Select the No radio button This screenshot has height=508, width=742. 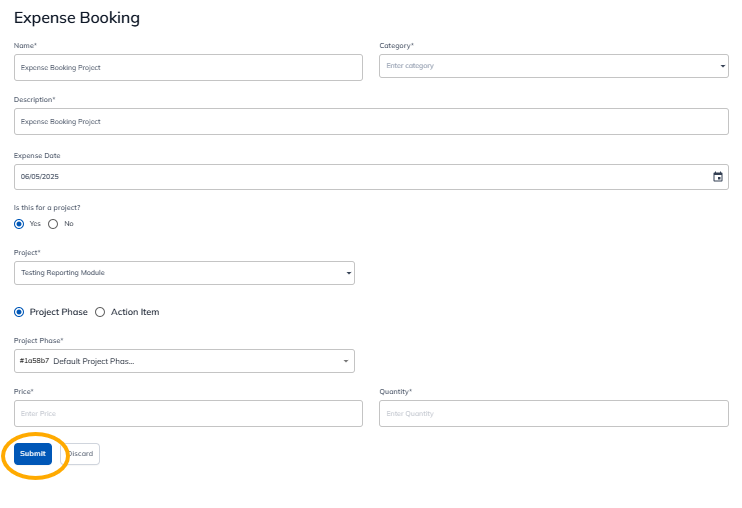(x=53, y=223)
